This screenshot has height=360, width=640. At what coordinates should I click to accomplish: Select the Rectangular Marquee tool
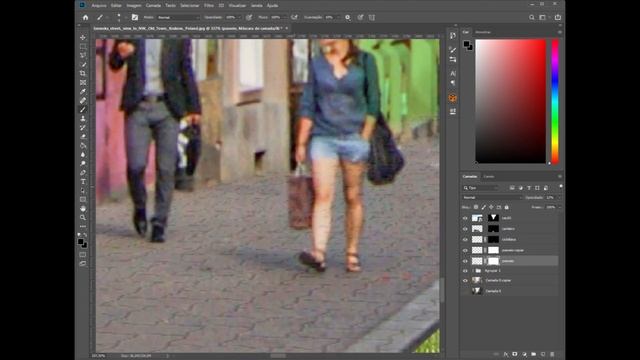pos(83,47)
